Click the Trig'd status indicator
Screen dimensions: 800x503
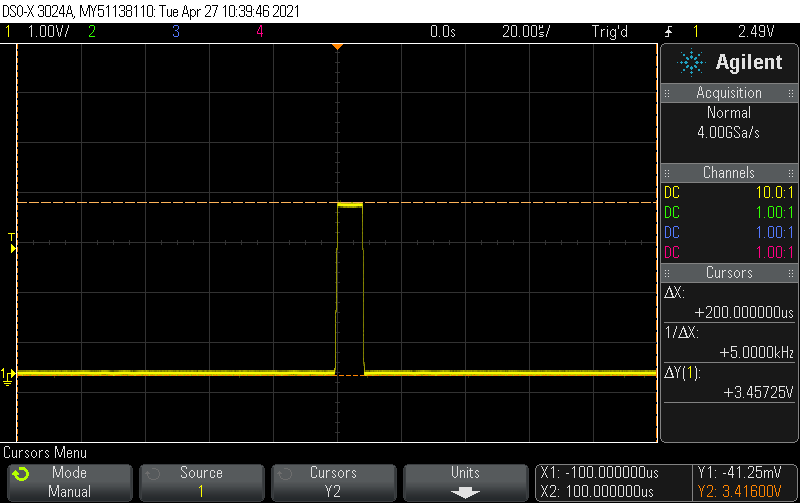click(610, 32)
